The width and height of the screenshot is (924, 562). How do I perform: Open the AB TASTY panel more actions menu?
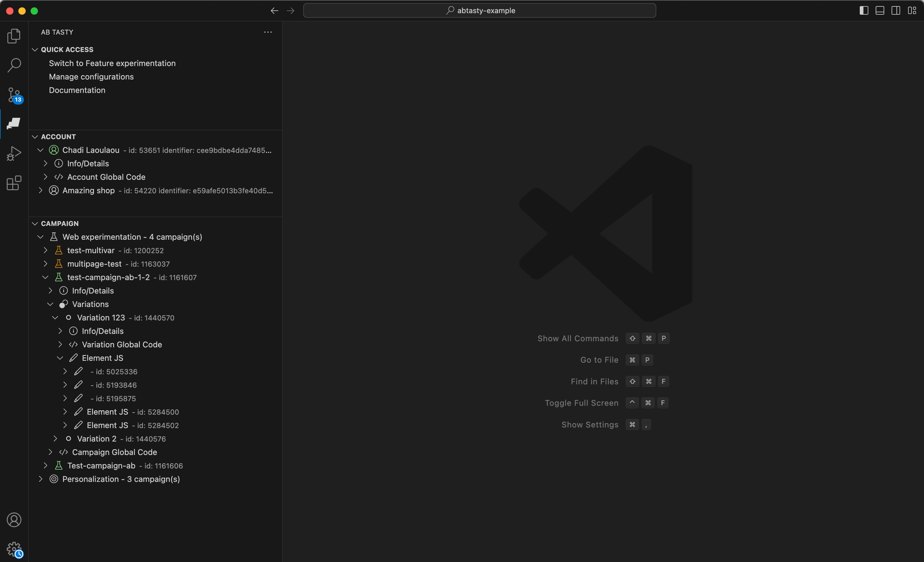coord(268,32)
